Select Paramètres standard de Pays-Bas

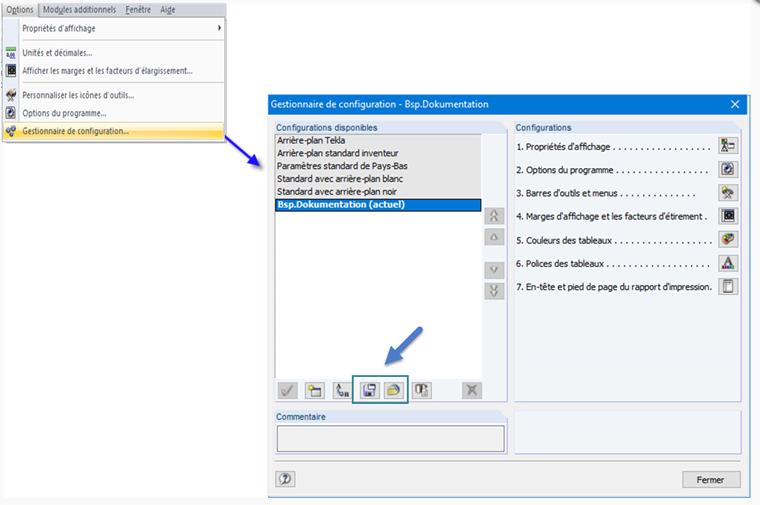point(378,166)
